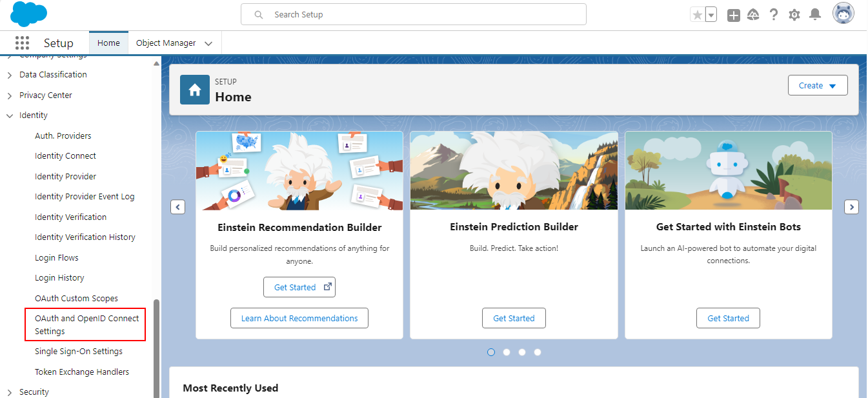
Task: Open OAuth and OpenID Connect Settings
Action: [x=86, y=324]
